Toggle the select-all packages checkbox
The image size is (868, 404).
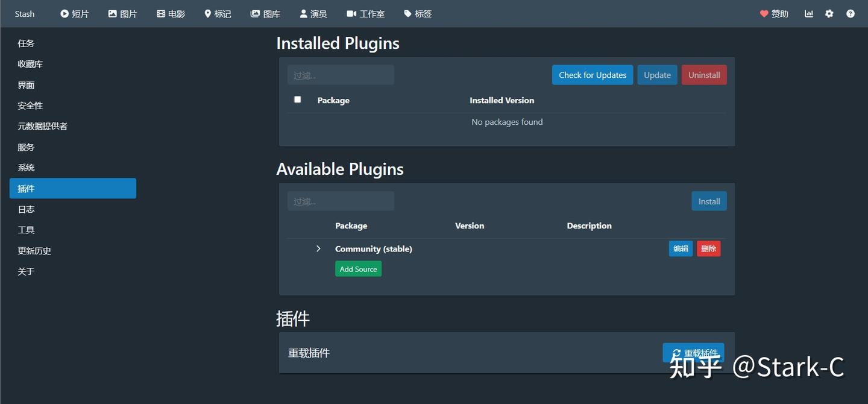coord(297,99)
